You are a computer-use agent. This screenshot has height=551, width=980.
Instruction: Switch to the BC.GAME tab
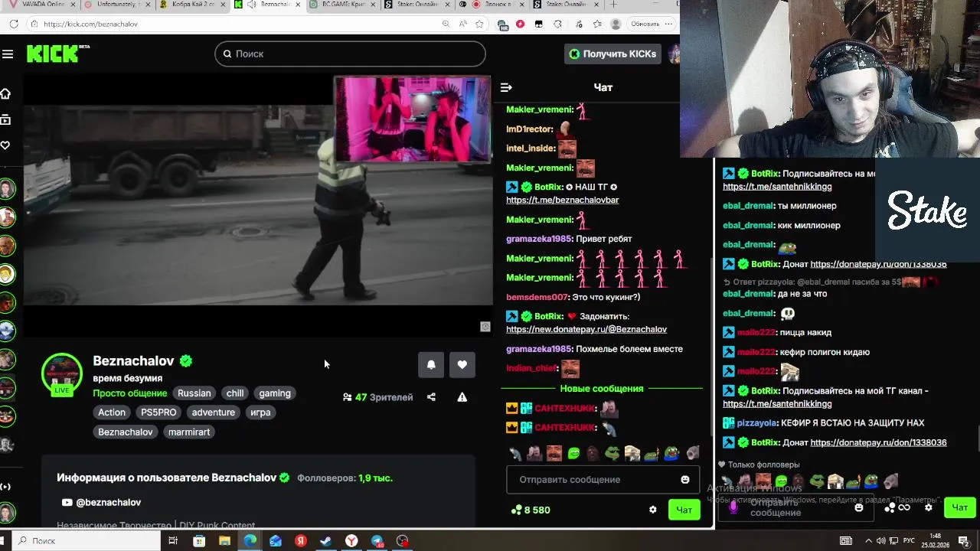coord(341,5)
